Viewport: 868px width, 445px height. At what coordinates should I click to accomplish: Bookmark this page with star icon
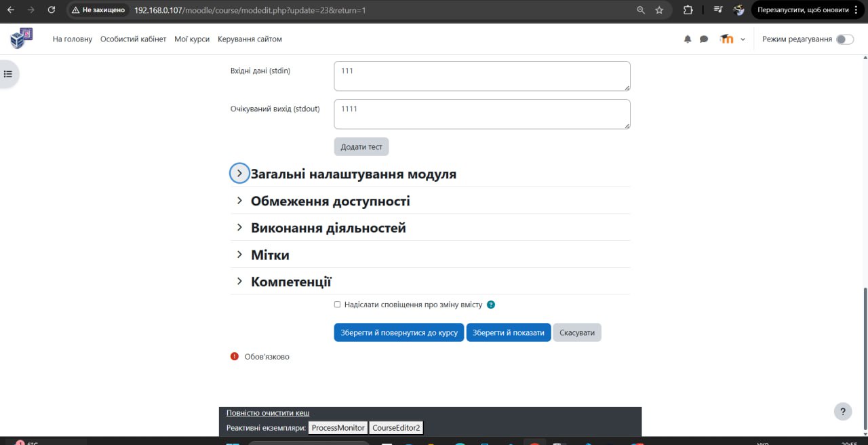pos(659,10)
